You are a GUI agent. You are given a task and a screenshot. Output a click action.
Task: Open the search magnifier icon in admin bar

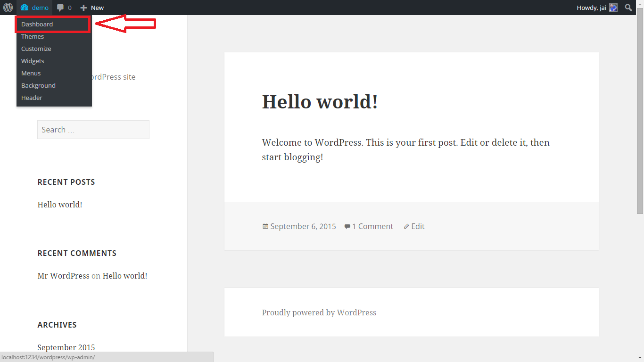point(628,8)
